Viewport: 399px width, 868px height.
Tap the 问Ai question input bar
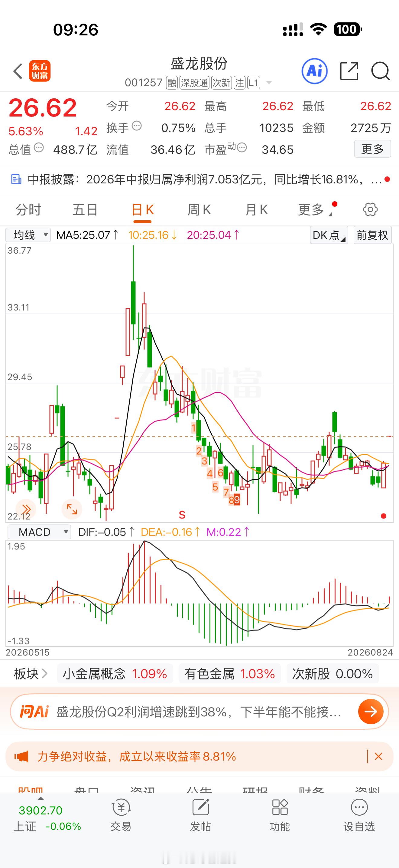(199, 712)
